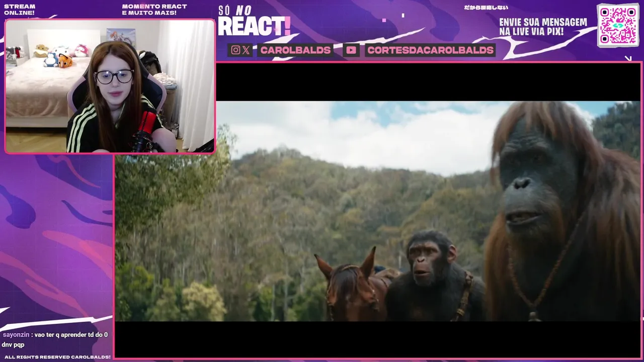Click ENVIE SUA MENSAGEM NA LIVE VIA PIX! text
This screenshot has width=644, height=362.
coord(543,27)
